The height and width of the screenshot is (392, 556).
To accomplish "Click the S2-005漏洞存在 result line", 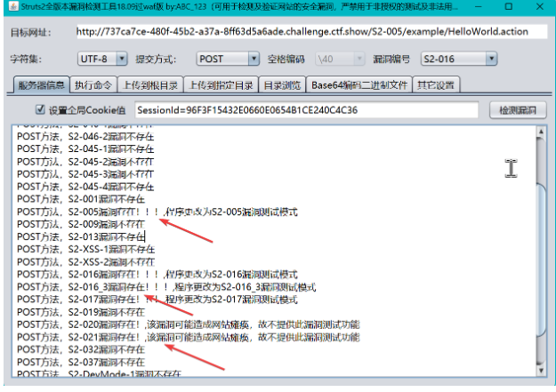I will (157, 212).
